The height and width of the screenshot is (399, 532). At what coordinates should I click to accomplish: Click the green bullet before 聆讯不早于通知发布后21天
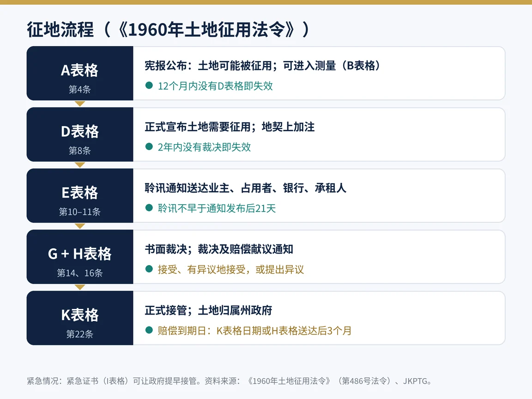click(149, 208)
